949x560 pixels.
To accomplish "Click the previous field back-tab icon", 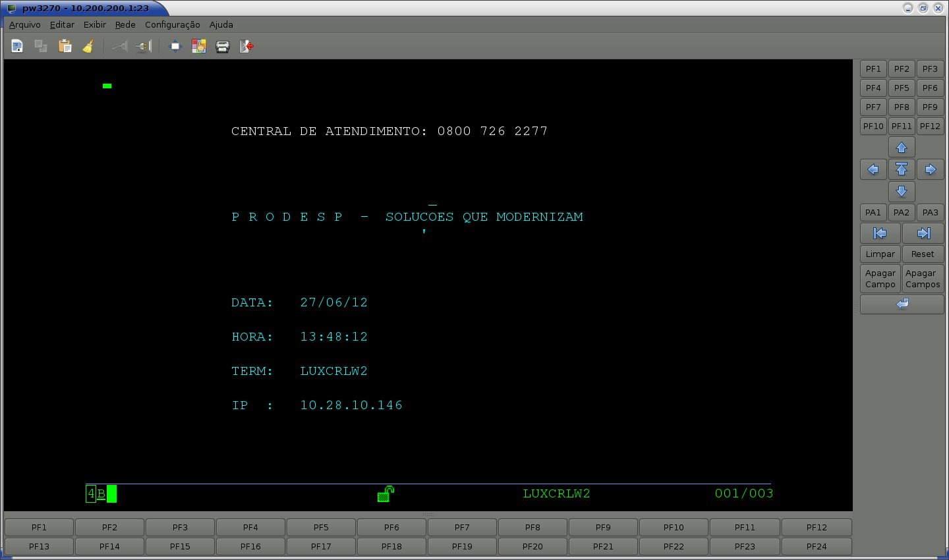I will click(880, 233).
